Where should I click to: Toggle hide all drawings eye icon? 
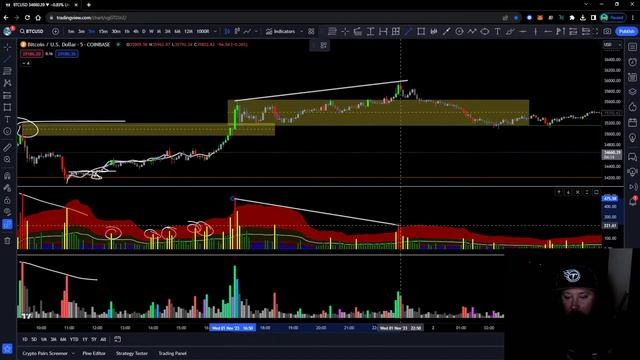(7, 212)
